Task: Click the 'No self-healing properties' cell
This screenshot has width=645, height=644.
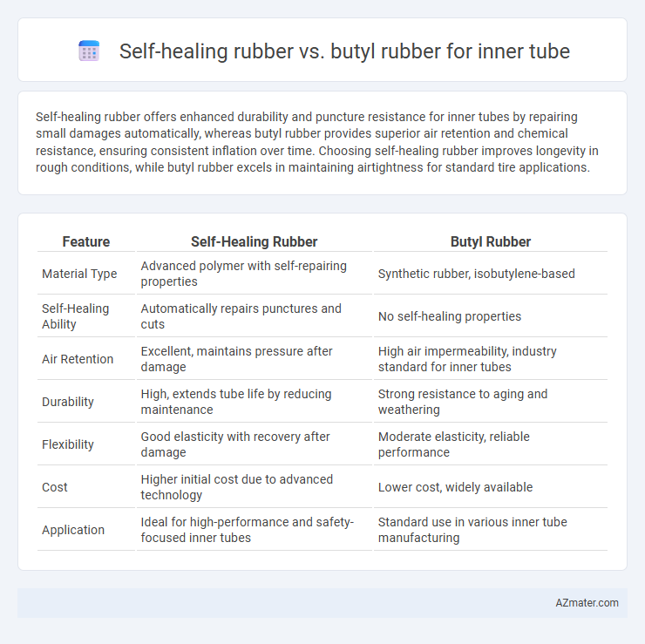Action: coord(450,316)
